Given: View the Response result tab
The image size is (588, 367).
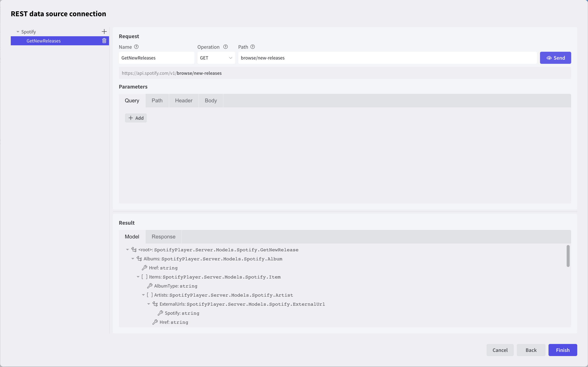Looking at the screenshot, I should [163, 237].
